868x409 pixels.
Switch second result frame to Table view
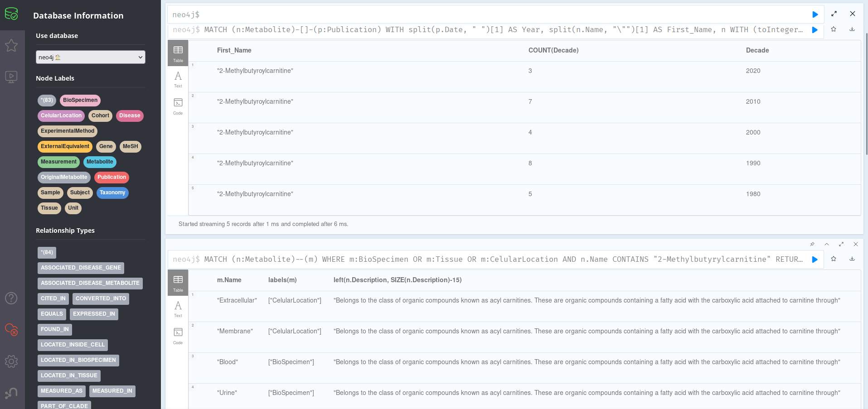(178, 283)
